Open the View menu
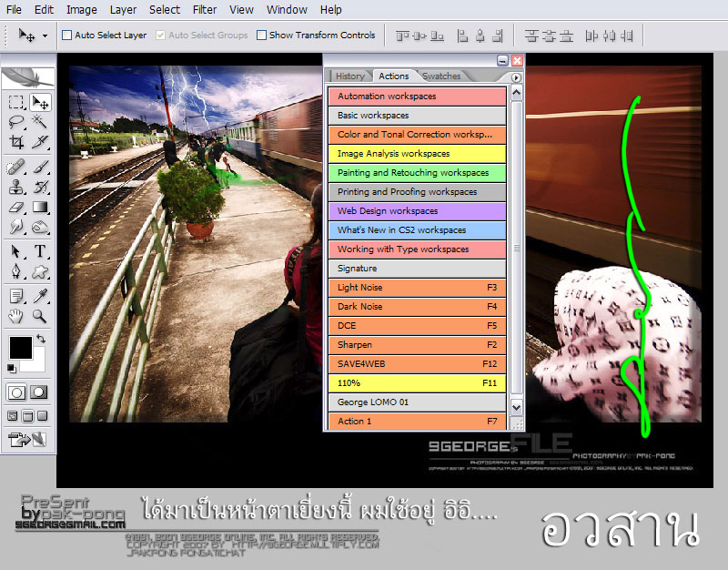Viewport: 728px width, 570px height. (241, 9)
